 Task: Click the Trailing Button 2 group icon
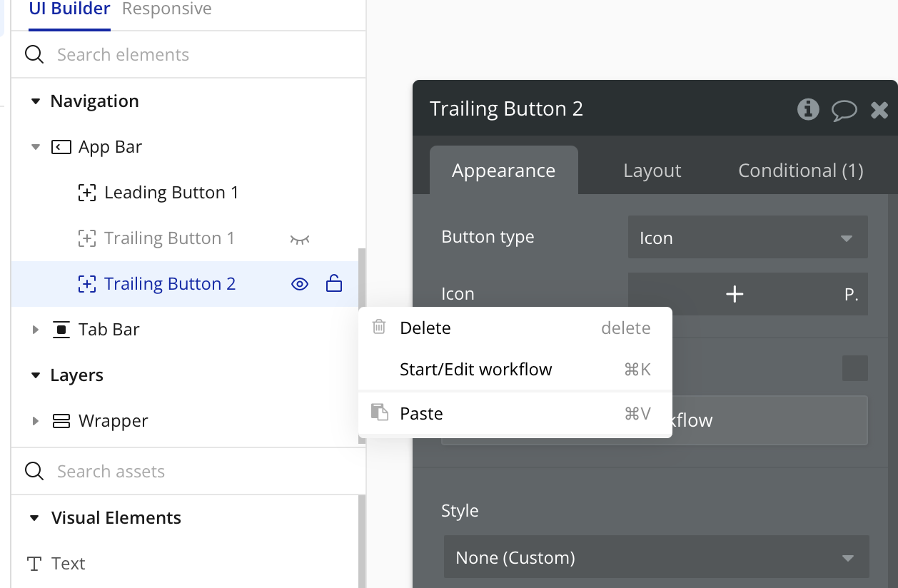(x=86, y=284)
